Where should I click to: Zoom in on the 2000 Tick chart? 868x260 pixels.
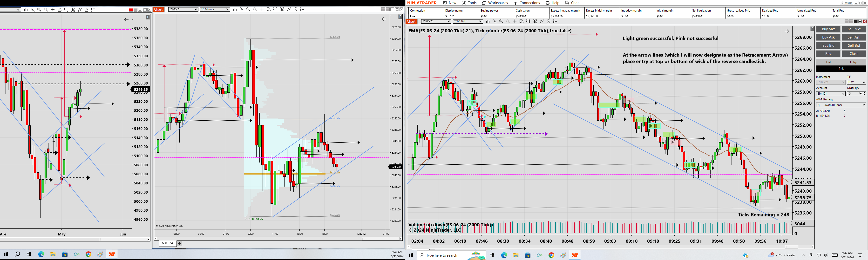pyautogui.click(x=501, y=21)
